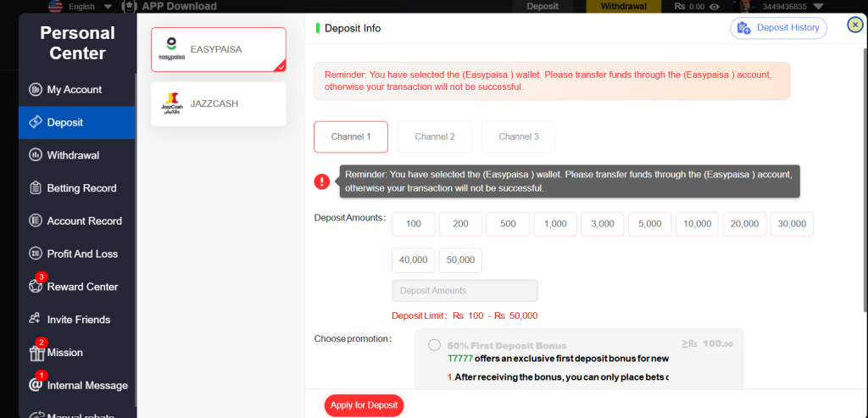Switch to Channel 2 tab
Screen dimensions: 868x418
click(x=435, y=137)
